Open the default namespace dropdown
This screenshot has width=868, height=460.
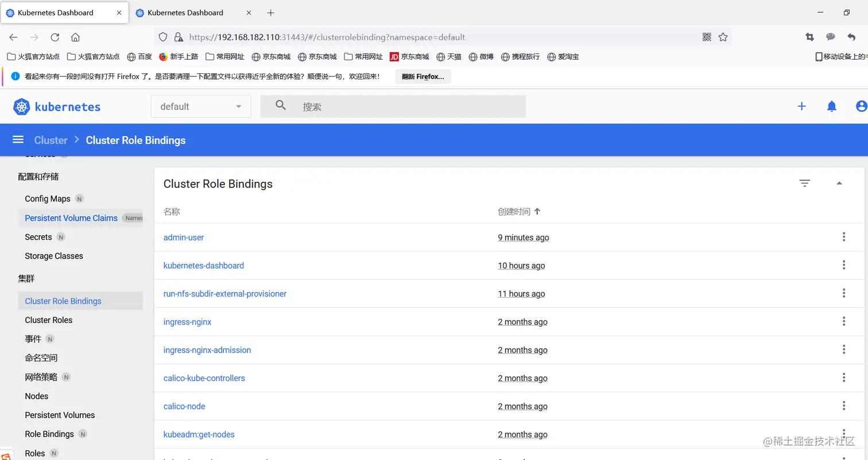click(x=201, y=107)
